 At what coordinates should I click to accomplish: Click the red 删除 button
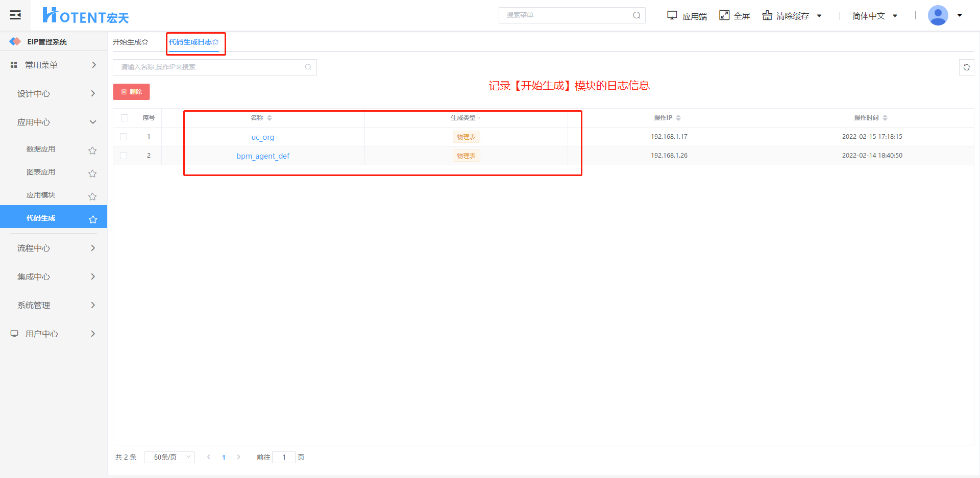[131, 92]
